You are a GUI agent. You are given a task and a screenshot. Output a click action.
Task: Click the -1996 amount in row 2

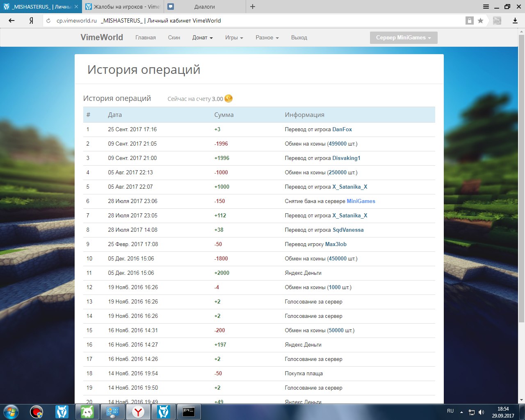pyautogui.click(x=221, y=144)
